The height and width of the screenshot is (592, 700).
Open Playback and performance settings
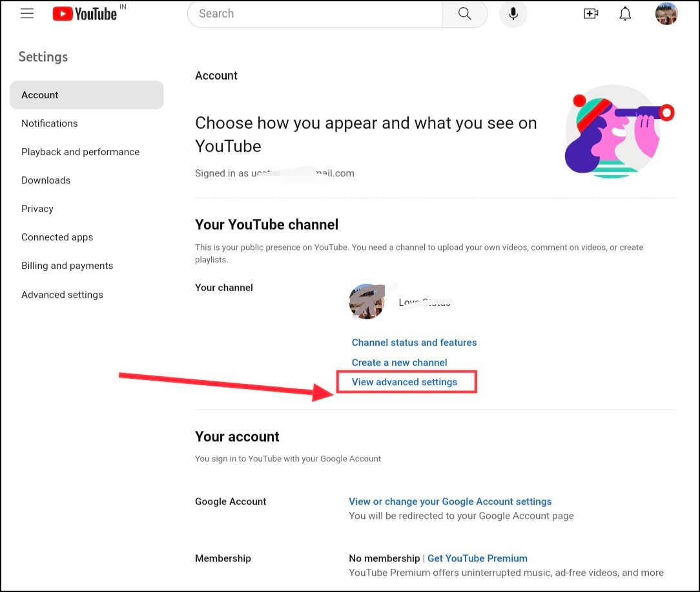pyautogui.click(x=80, y=152)
